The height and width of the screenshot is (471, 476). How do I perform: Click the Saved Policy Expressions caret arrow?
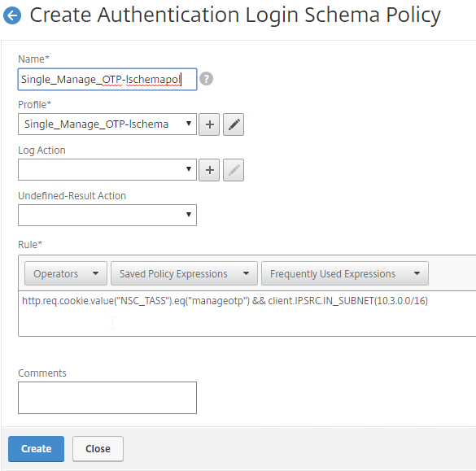pos(247,273)
